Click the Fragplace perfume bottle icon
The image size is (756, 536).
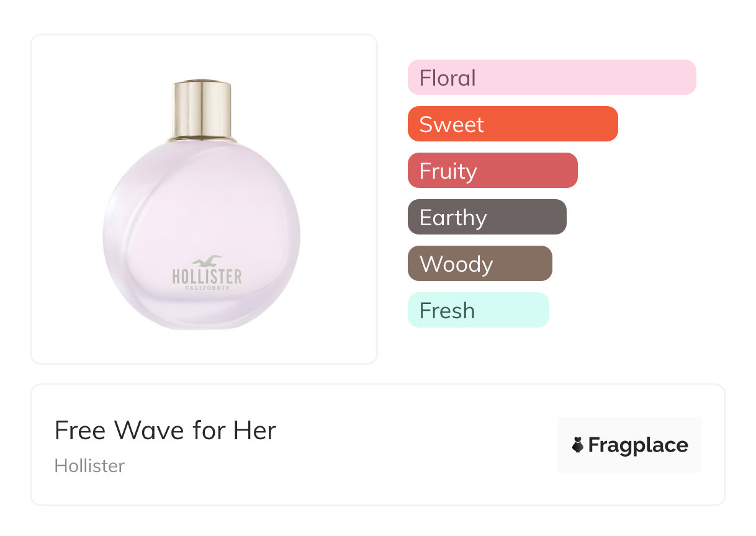578,445
